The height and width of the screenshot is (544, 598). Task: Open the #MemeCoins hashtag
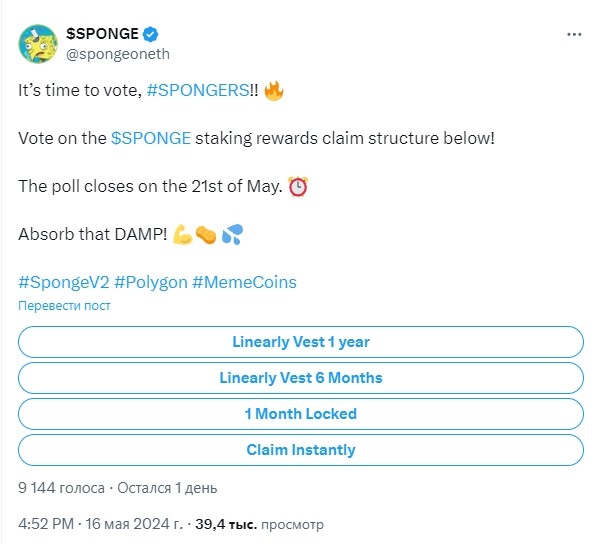[x=244, y=283]
